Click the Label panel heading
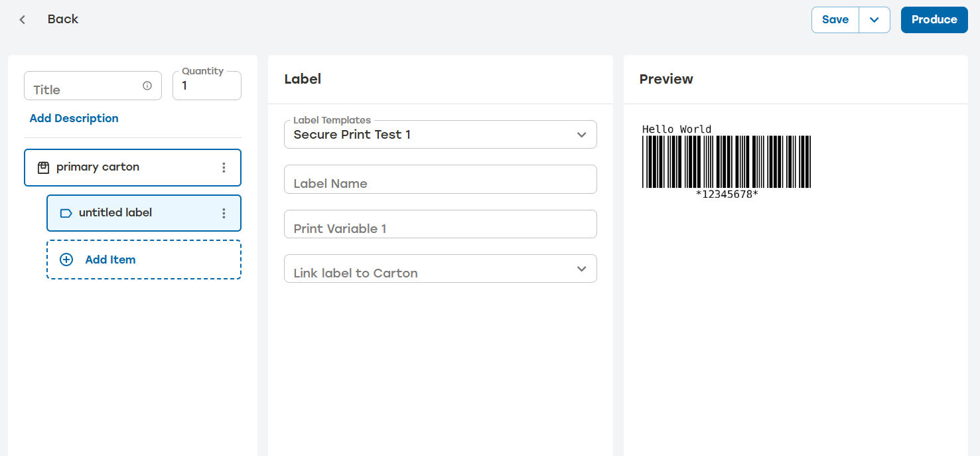980x456 pixels. [303, 79]
